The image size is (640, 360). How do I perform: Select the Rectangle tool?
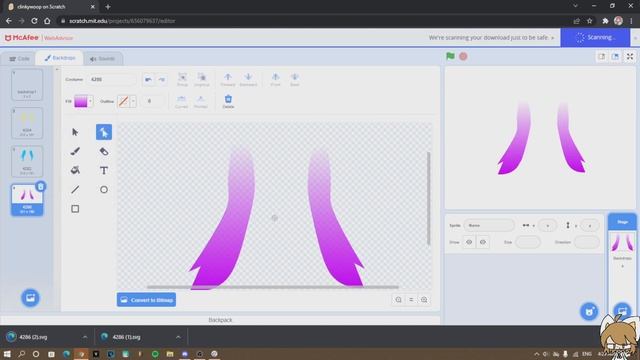(75, 209)
